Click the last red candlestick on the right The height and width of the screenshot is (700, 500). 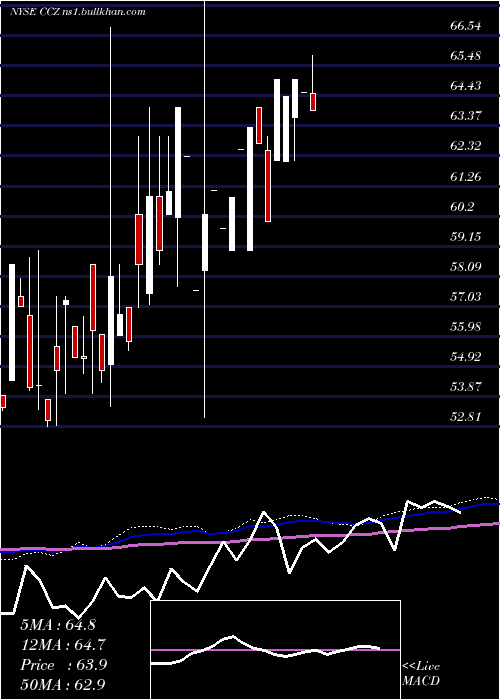click(313, 102)
